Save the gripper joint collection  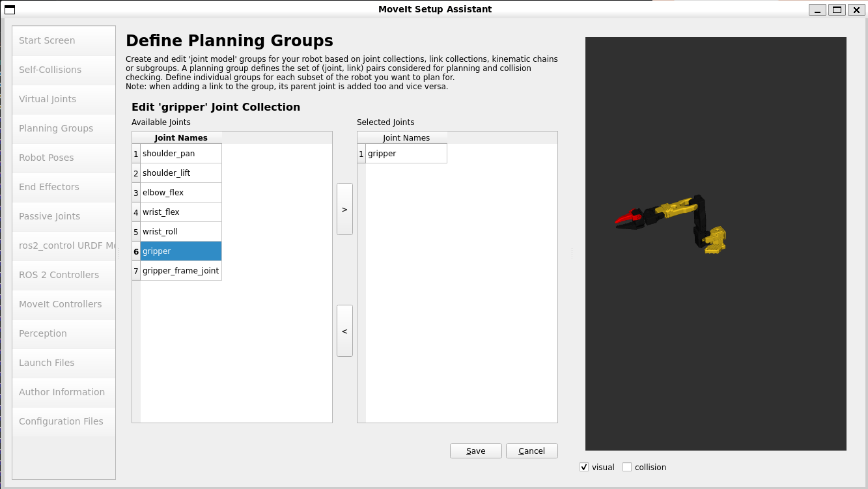(476, 451)
